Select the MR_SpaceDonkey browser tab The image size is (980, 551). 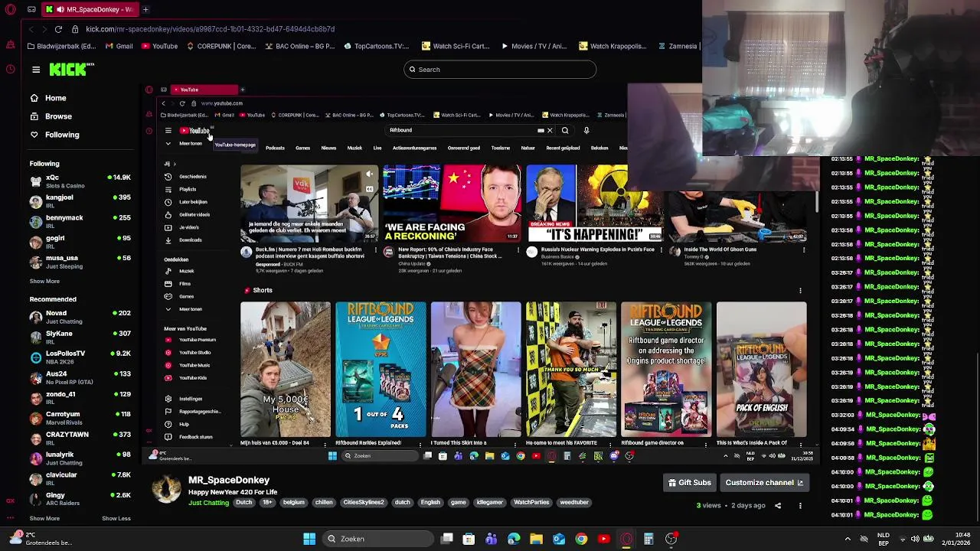point(89,9)
